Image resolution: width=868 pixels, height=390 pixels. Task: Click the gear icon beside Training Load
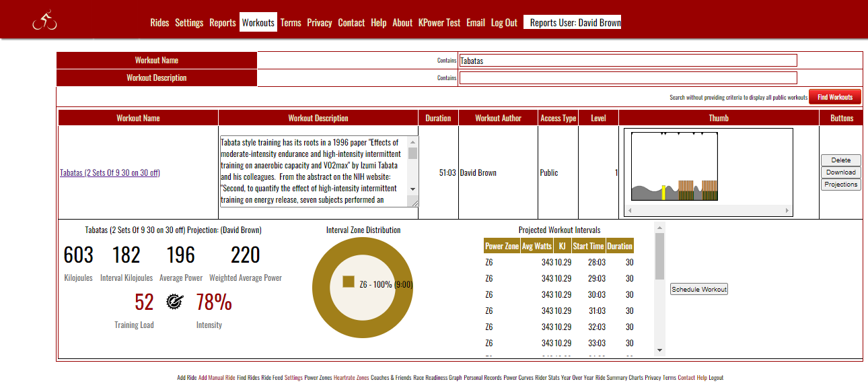pyautogui.click(x=175, y=301)
